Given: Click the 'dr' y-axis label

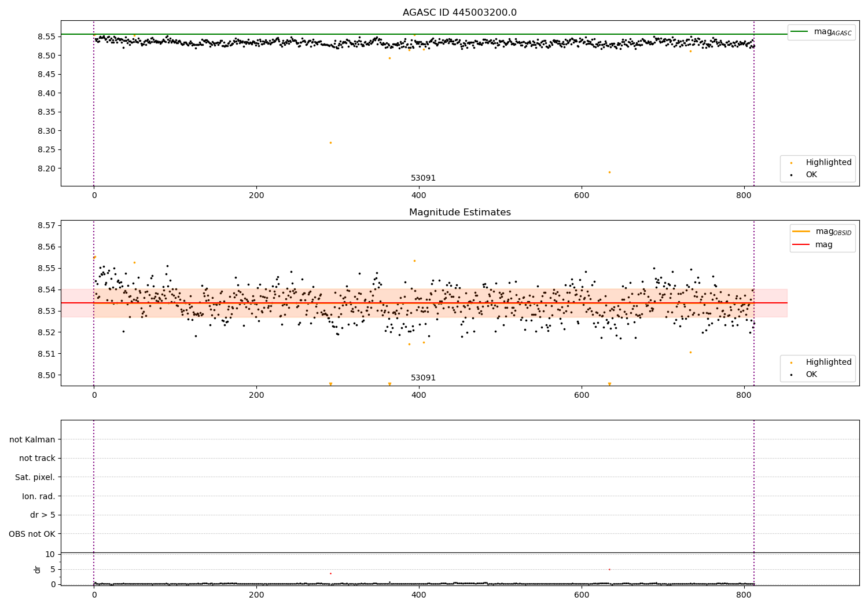Looking at the screenshot, I should (x=38, y=569).
